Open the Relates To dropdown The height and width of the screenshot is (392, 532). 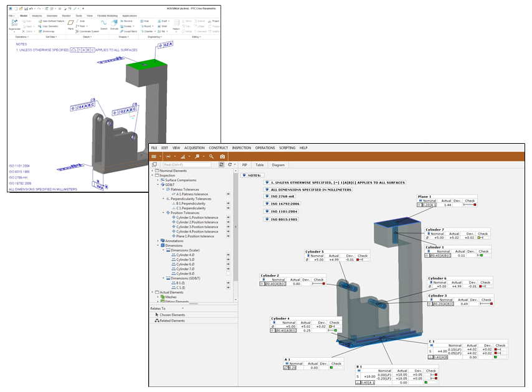pyautogui.click(x=183, y=309)
